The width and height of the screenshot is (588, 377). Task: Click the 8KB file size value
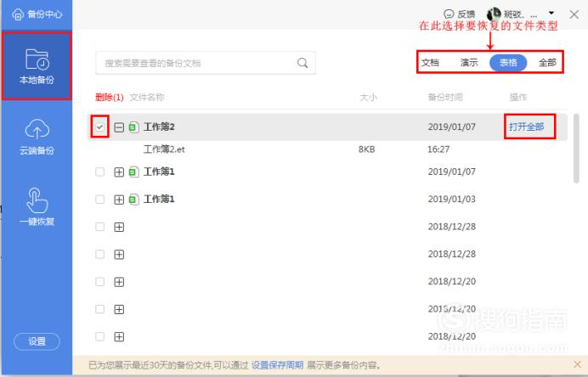pyautogui.click(x=366, y=149)
